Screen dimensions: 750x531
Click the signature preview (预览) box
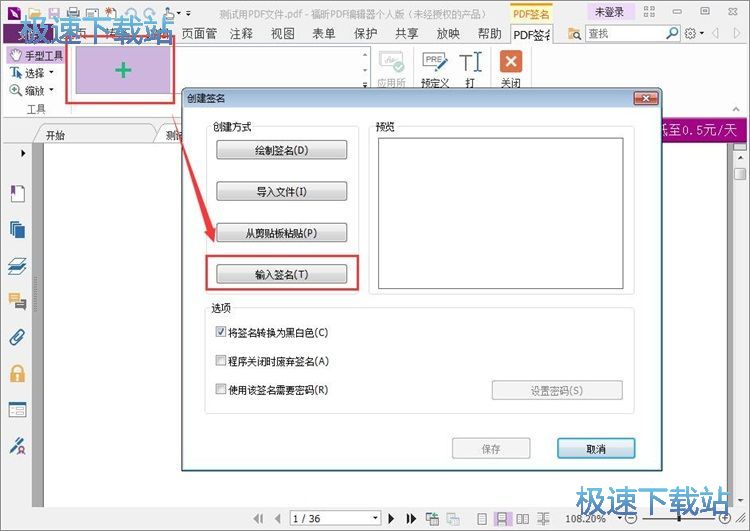point(500,213)
